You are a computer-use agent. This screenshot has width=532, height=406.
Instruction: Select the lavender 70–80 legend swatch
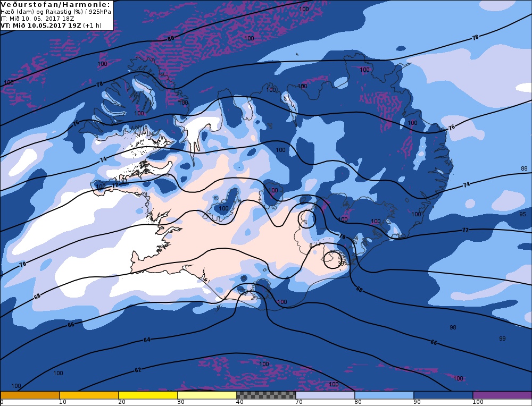click(x=325, y=395)
